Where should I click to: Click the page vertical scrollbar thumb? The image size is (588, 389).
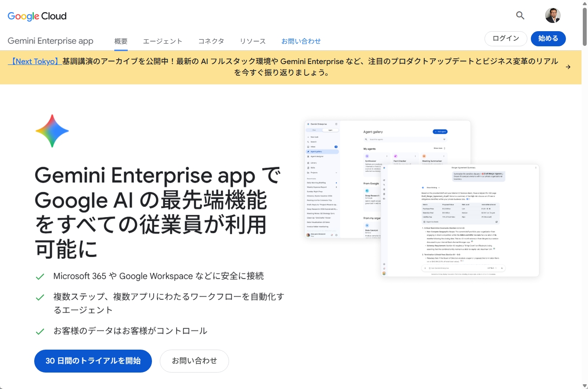(585, 26)
